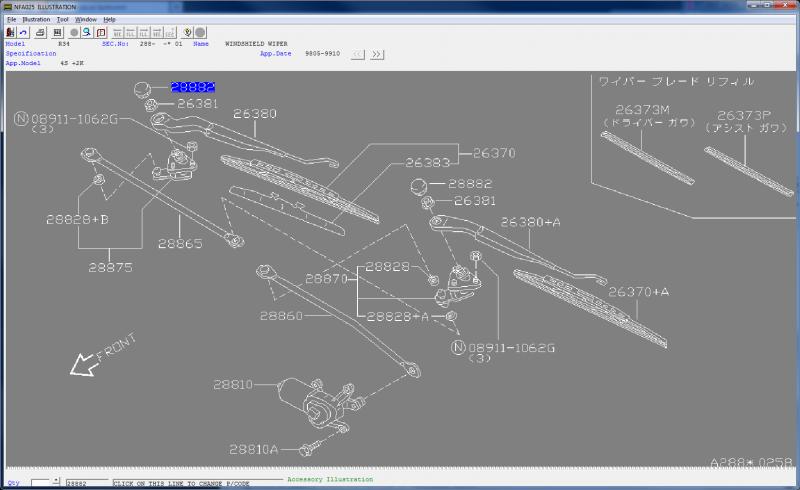Open the Tool menu

pyautogui.click(x=63, y=19)
